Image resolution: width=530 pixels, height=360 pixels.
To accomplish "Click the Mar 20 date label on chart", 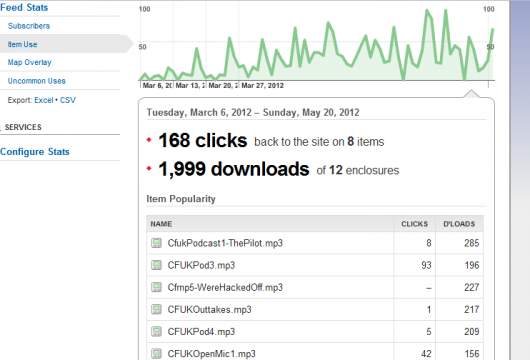I will point(223,86).
